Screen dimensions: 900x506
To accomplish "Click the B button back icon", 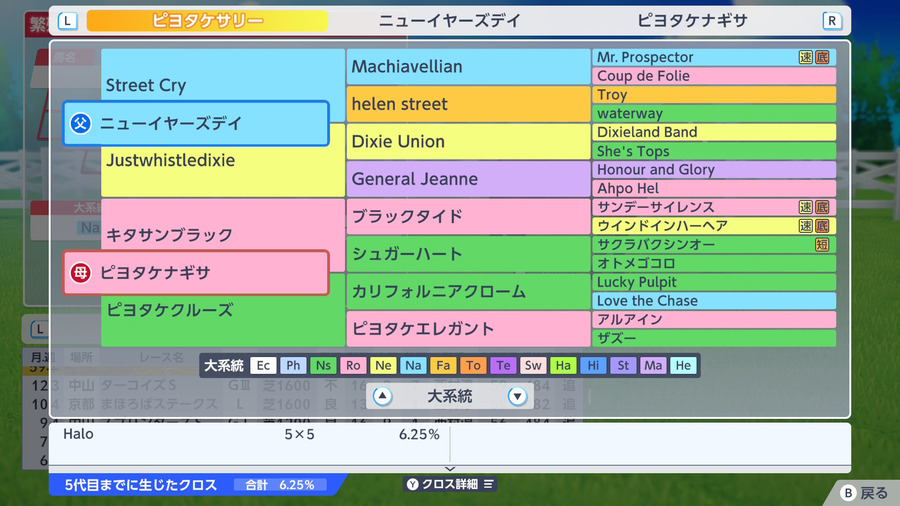I will (848, 493).
